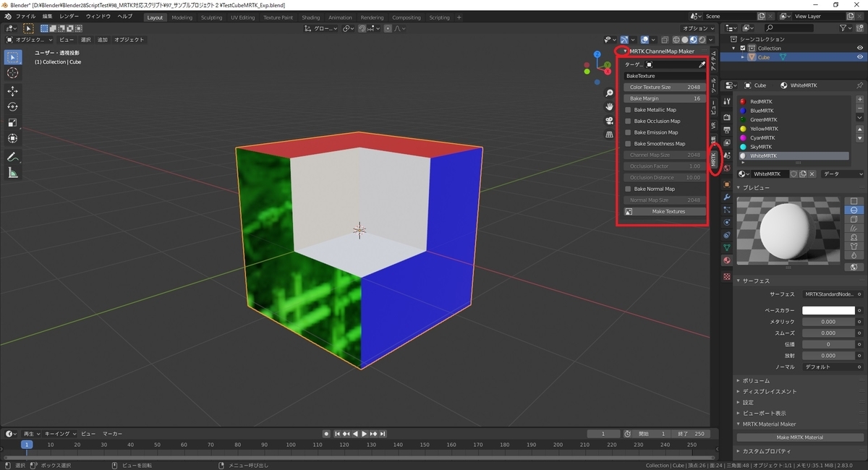Open the Material properties tab

coord(727,260)
